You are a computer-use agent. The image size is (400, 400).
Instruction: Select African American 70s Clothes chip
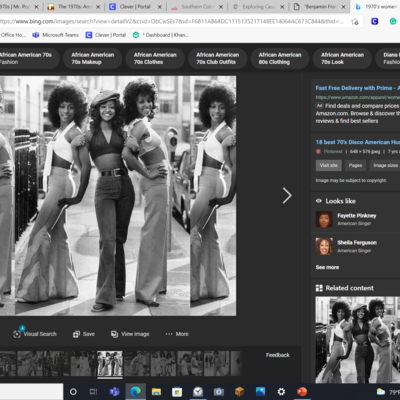155,58
